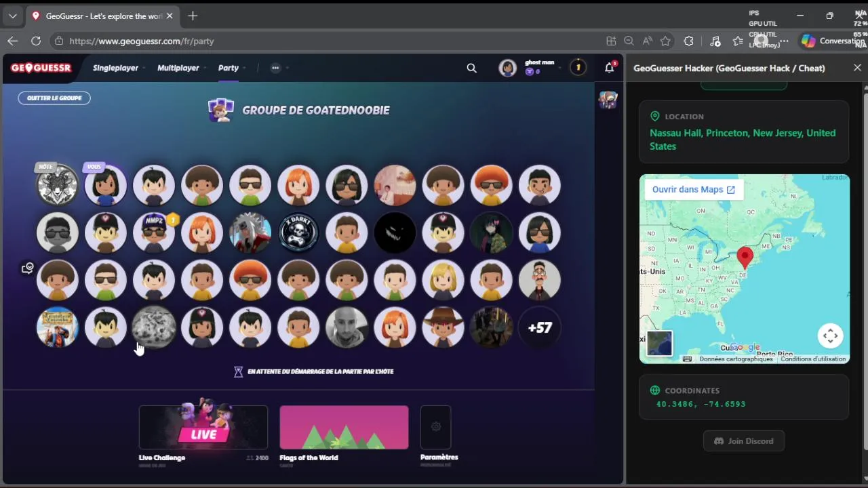Close the GeoGuesser Hacker side panel

pyautogui.click(x=857, y=68)
